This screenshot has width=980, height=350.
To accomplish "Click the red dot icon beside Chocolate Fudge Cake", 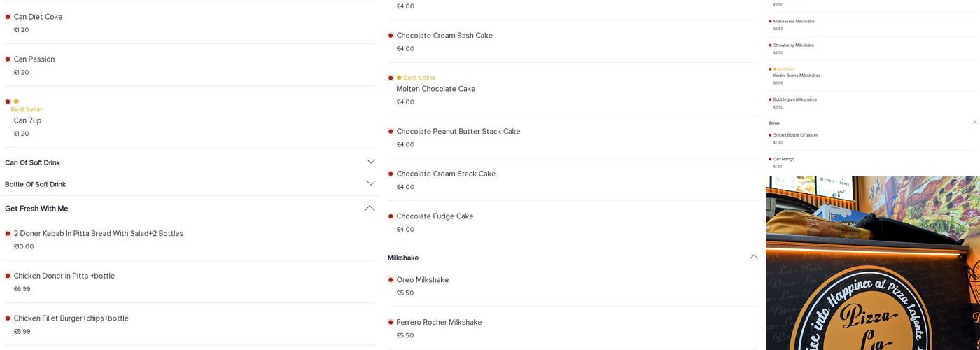I will tap(391, 216).
